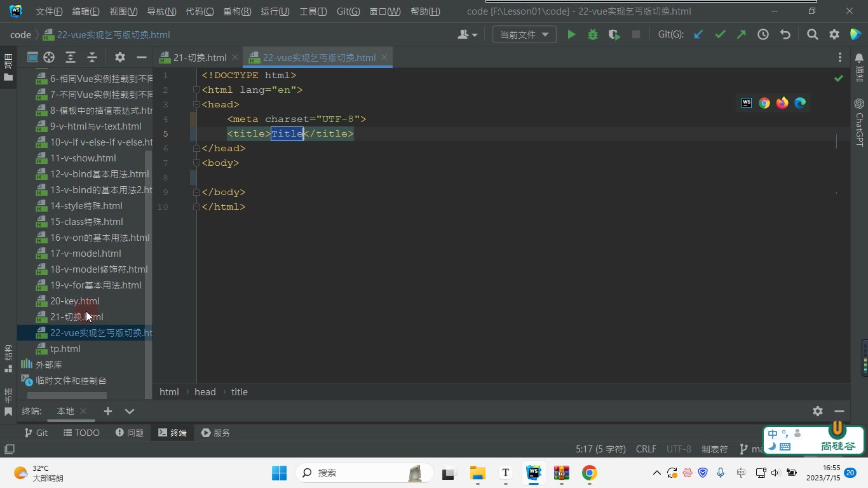Screen dimensions: 868x488
Task: Preview page in Firefox browser icon
Action: (782, 103)
